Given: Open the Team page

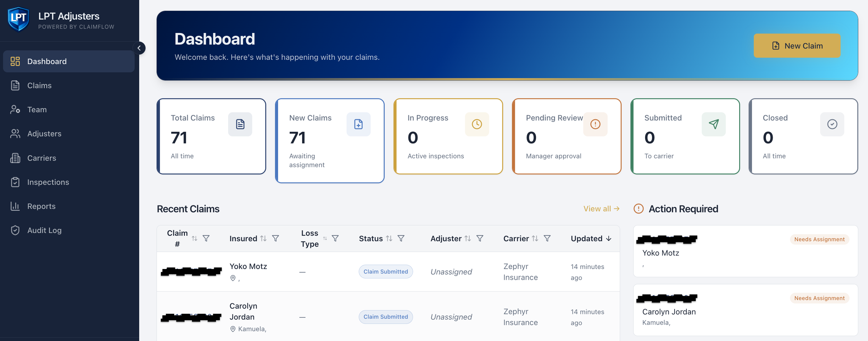Looking at the screenshot, I should click(69, 109).
